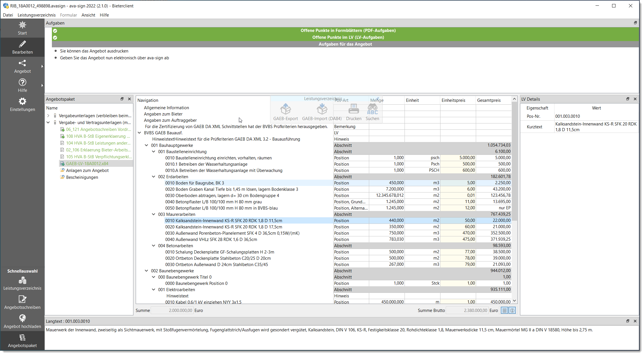Viewport: 644px width, 355px height.
Task: Open Anlagen zum Angebot folder
Action: (87, 171)
